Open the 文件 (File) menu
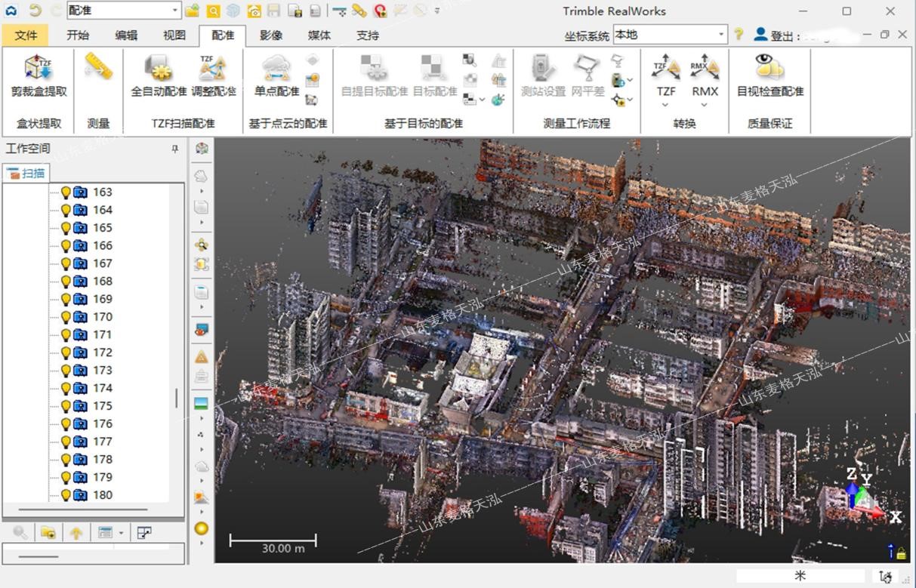The width and height of the screenshot is (916, 588). pos(26,35)
